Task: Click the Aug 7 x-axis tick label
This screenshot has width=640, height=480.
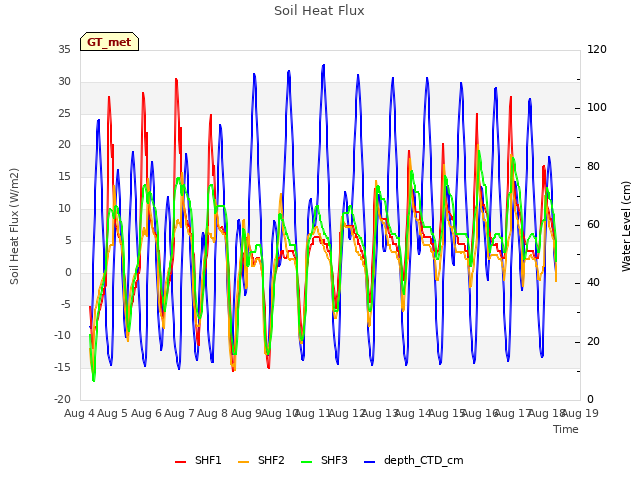Action: [x=179, y=413]
